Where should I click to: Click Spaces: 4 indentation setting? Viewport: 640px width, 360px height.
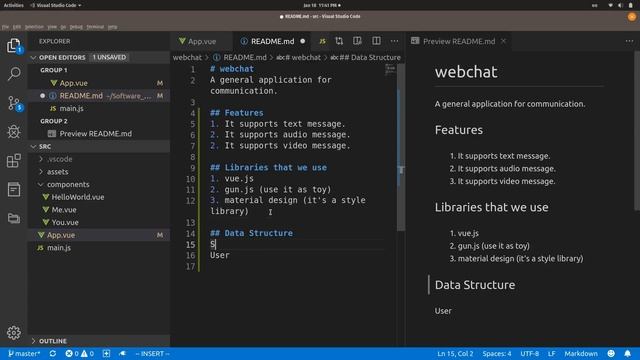point(497,353)
